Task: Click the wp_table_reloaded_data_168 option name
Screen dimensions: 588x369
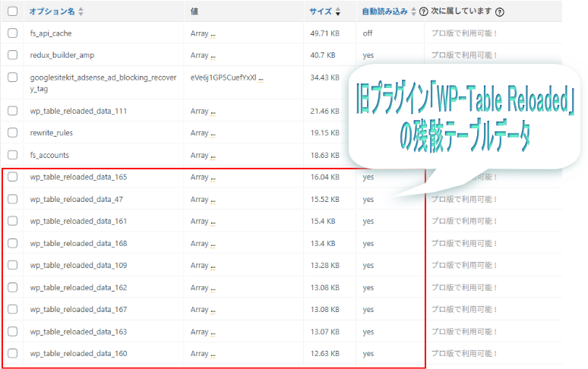Action: (78, 243)
